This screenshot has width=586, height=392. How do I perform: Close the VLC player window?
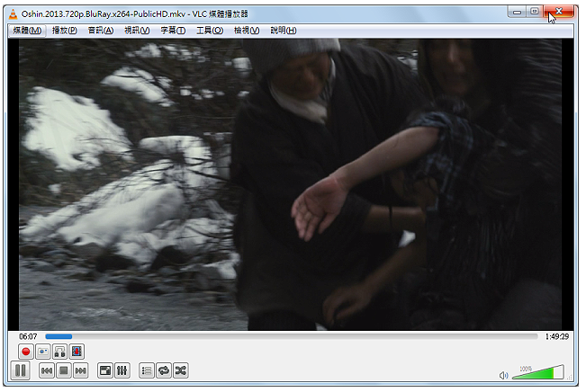559,12
